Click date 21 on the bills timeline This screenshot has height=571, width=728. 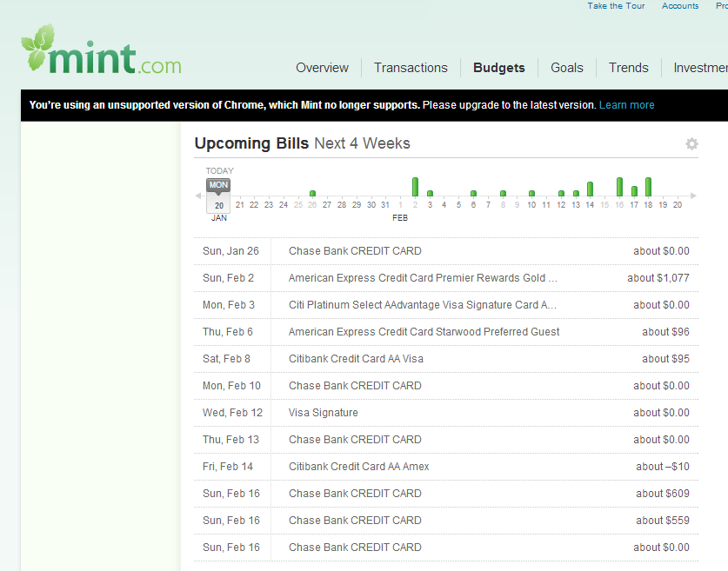[x=239, y=204]
